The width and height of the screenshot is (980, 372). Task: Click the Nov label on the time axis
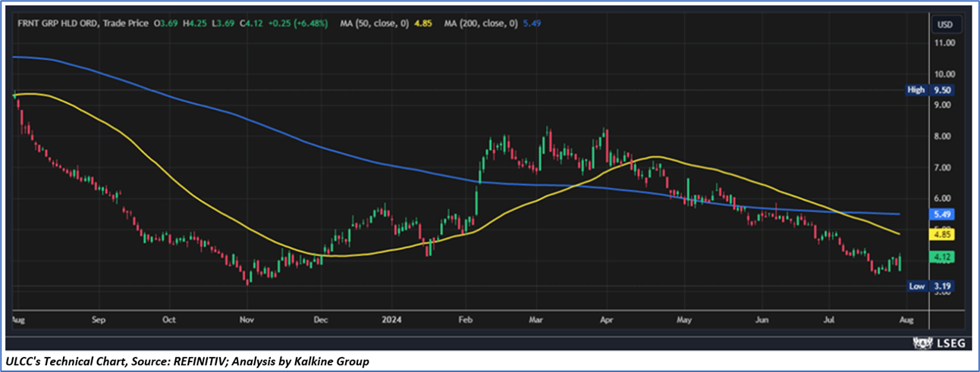coord(247,320)
